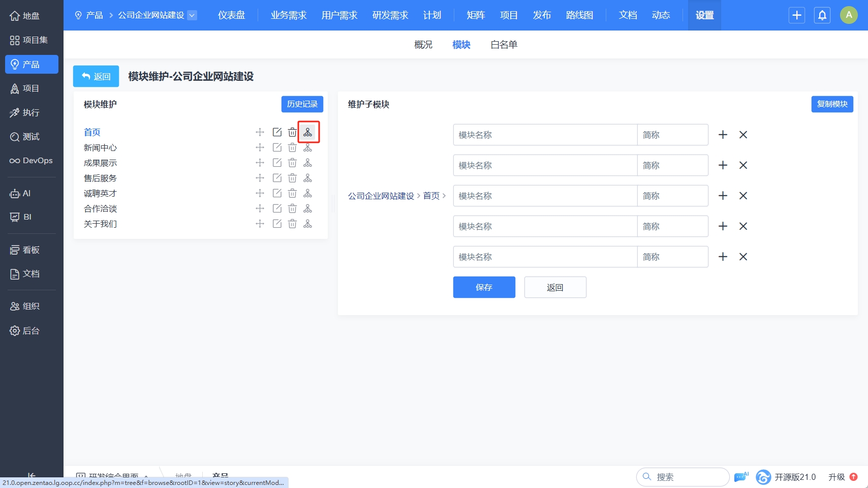
Task: Click the white 返回 button next to 保存
Action: [x=555, y=287]
